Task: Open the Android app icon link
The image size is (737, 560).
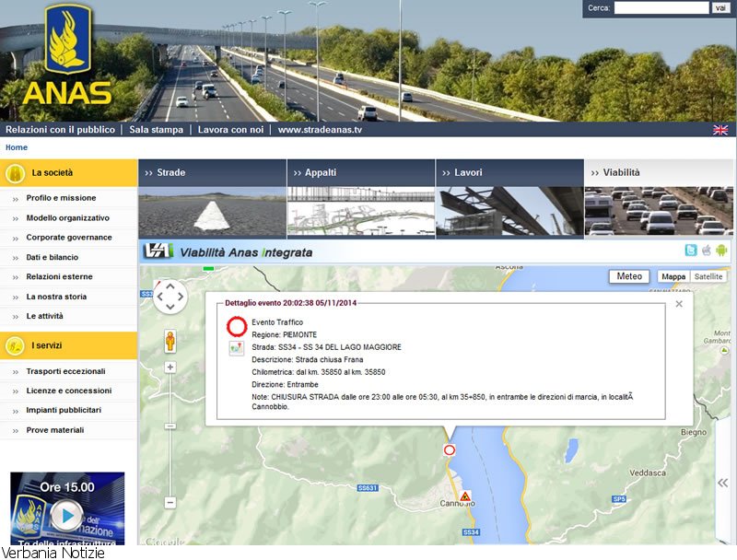Action: [721, 251]
